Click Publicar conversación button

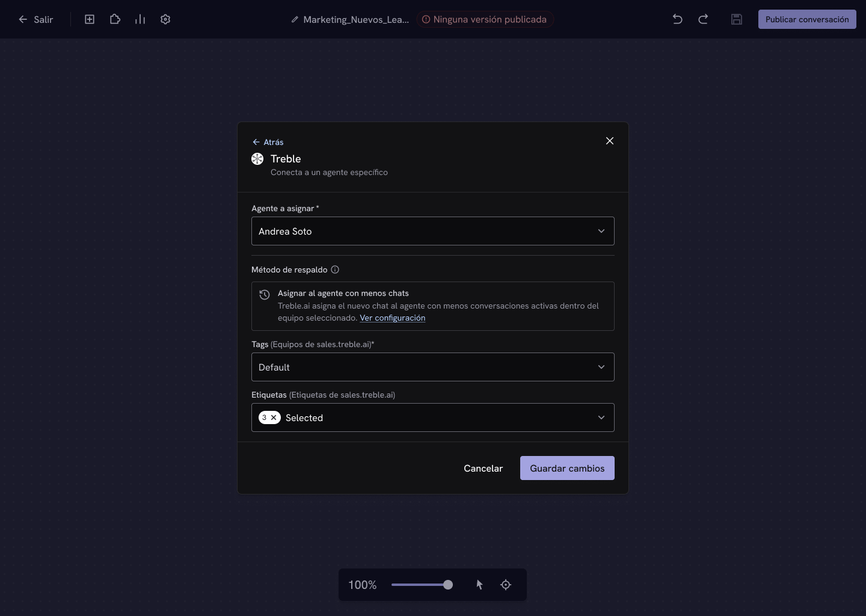pos(807,19)
